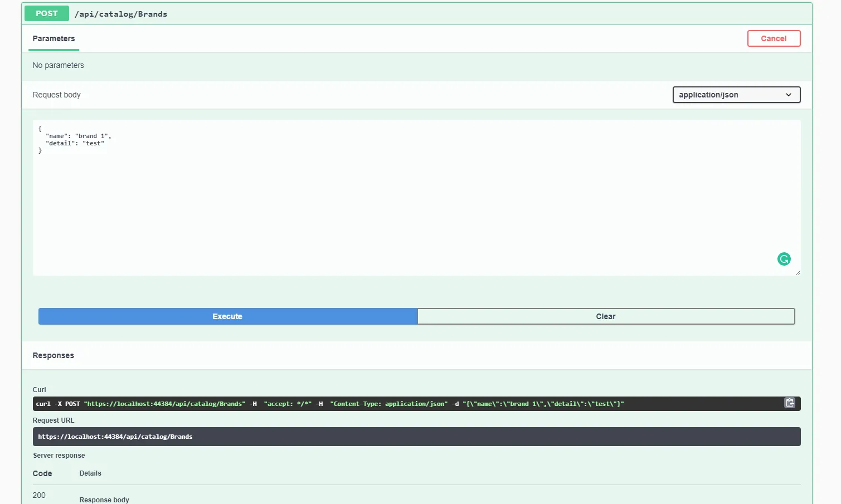Select the Parameters tab
The image size is (841, 504).
coord(54,38)
